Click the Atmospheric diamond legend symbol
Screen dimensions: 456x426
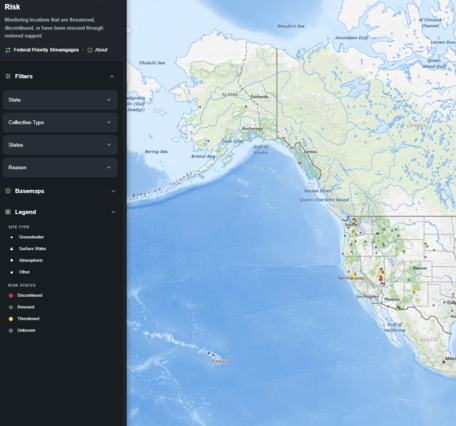12,260
